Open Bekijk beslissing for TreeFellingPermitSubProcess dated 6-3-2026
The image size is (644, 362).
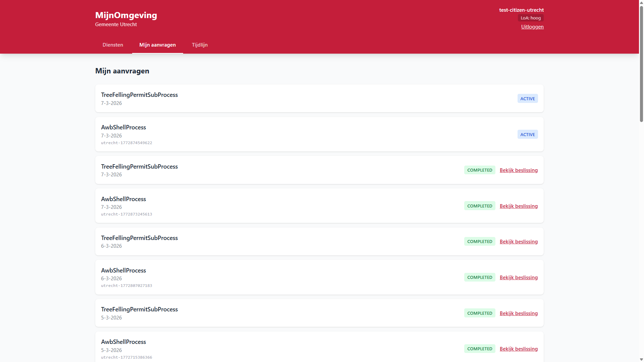pos(519,241)
